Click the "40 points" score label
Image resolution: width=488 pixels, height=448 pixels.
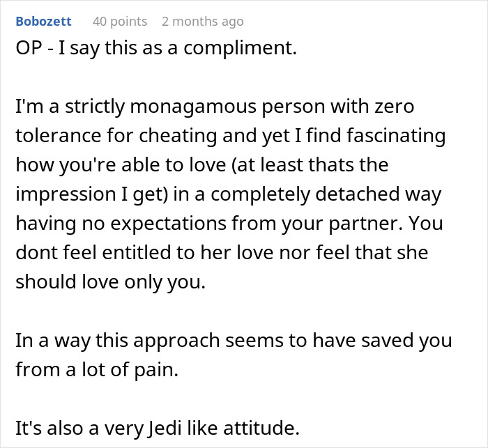120,21
